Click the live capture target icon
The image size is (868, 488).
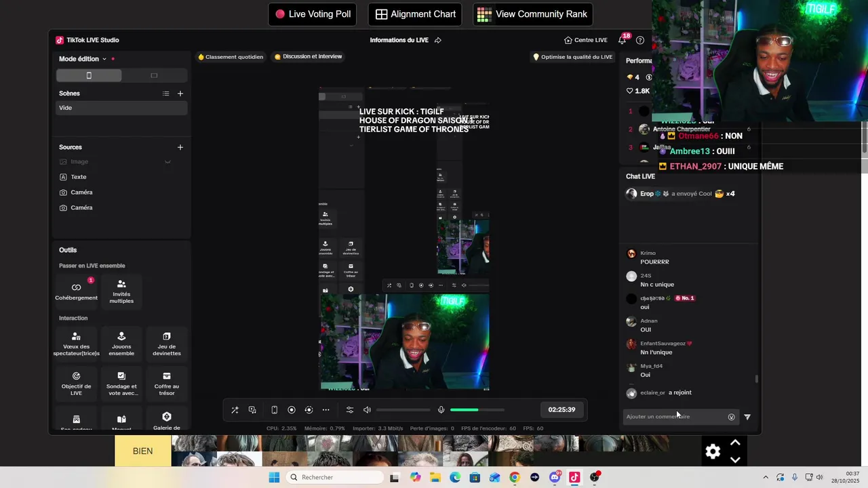click(x=309, y=410)
